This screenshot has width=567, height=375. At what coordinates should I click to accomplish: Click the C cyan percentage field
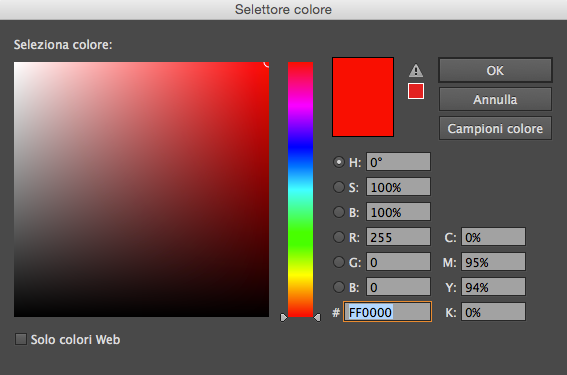[x=493, y=237]
